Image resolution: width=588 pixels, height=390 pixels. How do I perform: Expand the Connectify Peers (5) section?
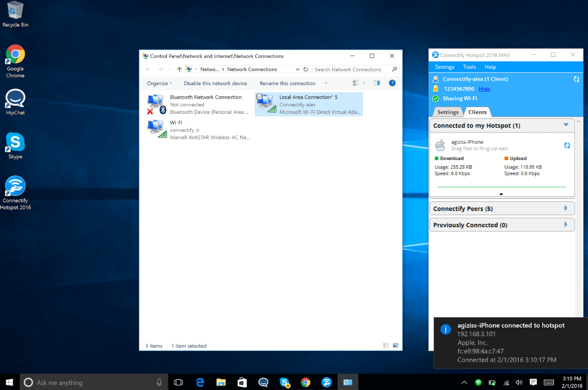click(x=566, y=208)
